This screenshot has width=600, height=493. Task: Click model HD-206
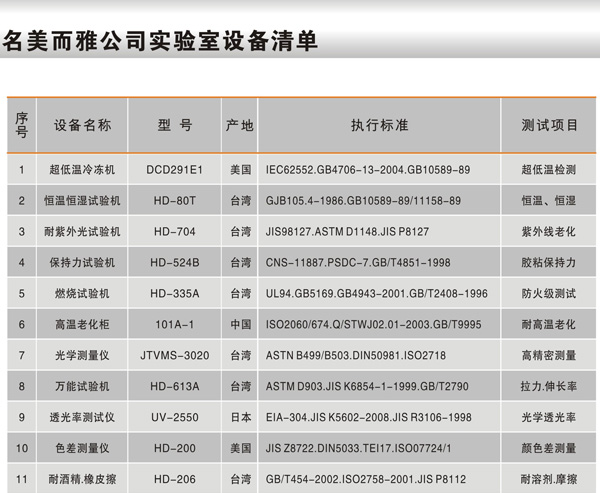coord(174,480)
